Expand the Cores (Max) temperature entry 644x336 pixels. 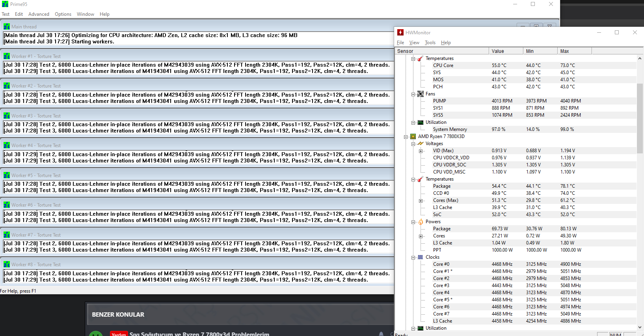click(x=421, y=200)
